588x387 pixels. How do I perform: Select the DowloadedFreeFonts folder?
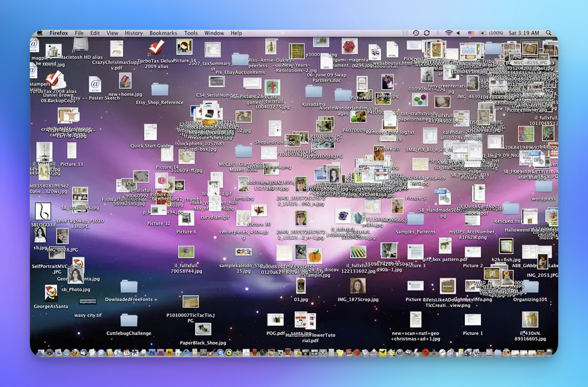[x=128, y=286]
